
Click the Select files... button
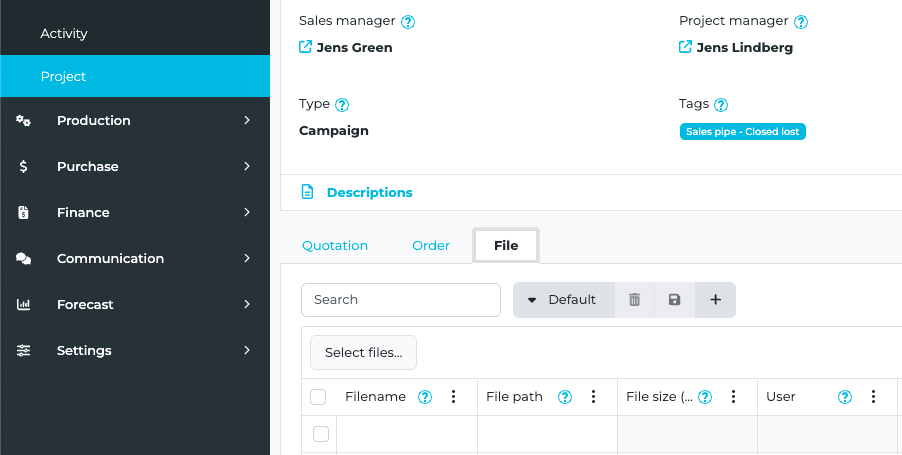[x=363, y=352]
